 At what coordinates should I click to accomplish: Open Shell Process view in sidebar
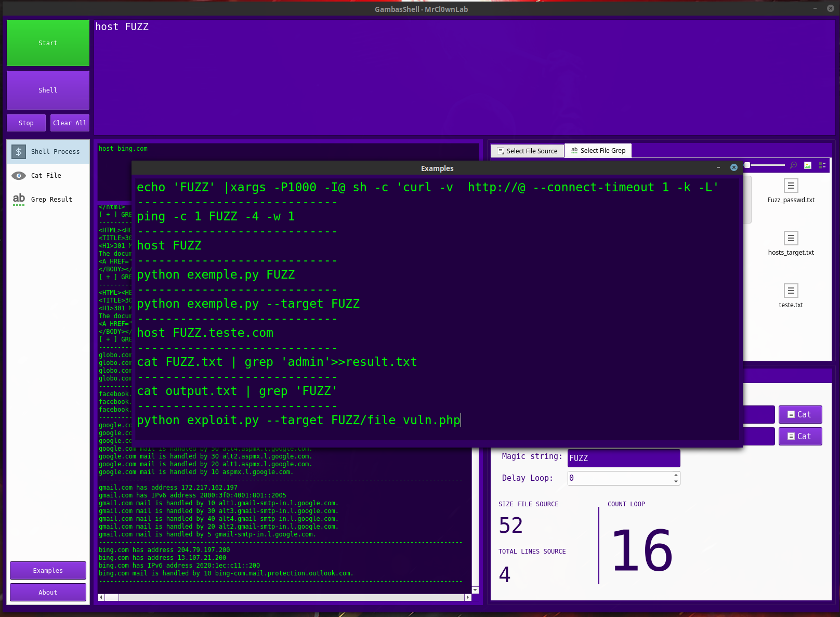click(48, 152)
